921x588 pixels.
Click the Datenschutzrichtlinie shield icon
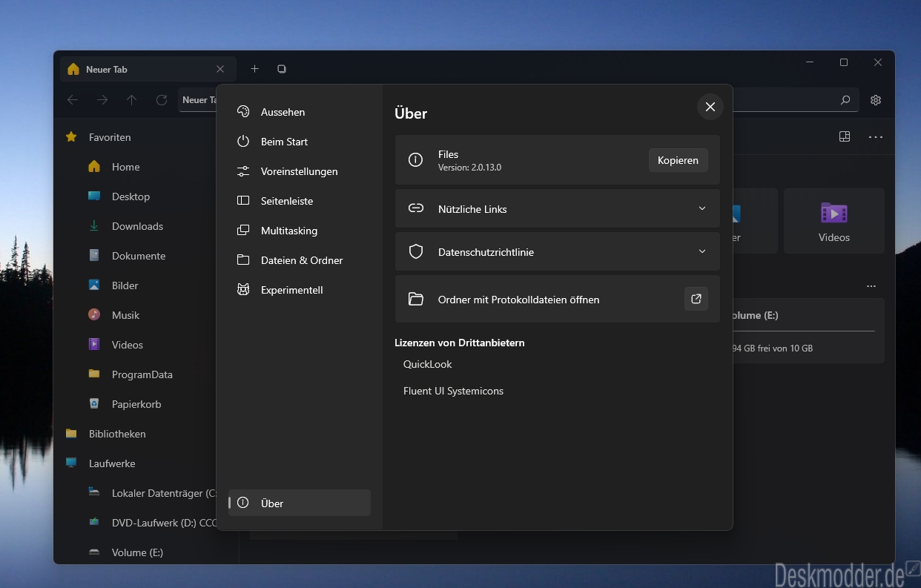click(416, 251)
